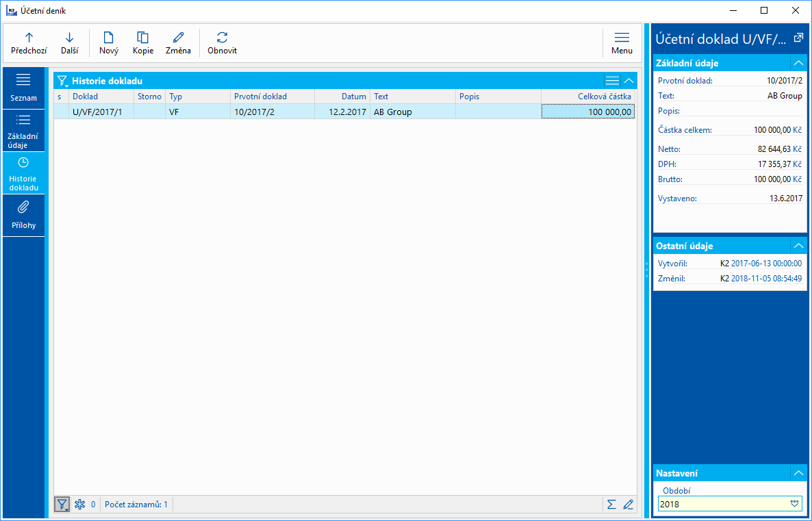
Task: Click the Vytvořil timestamp 2017-06-13 00:00:00
Action: 766,264
